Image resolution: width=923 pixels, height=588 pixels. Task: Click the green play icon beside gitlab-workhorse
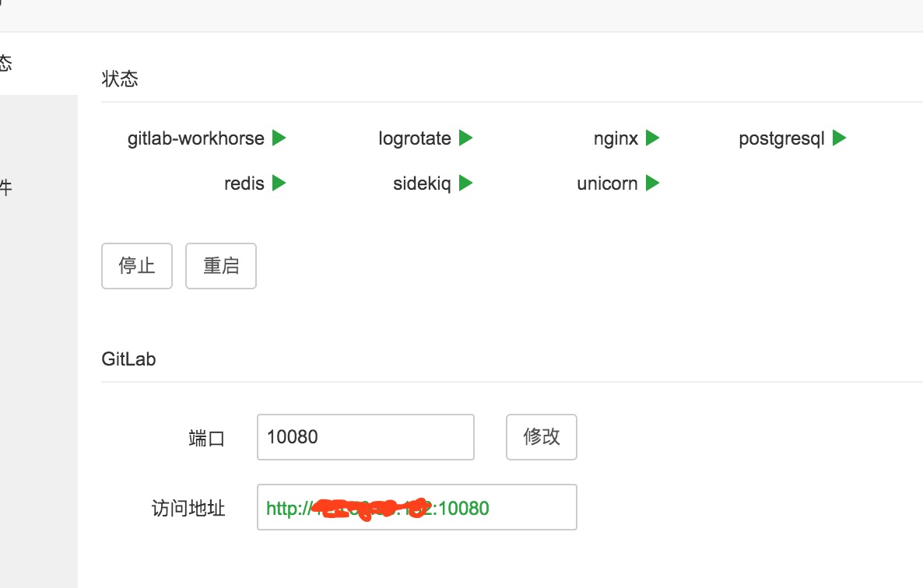pyautogui.click(x=279, y=138)
